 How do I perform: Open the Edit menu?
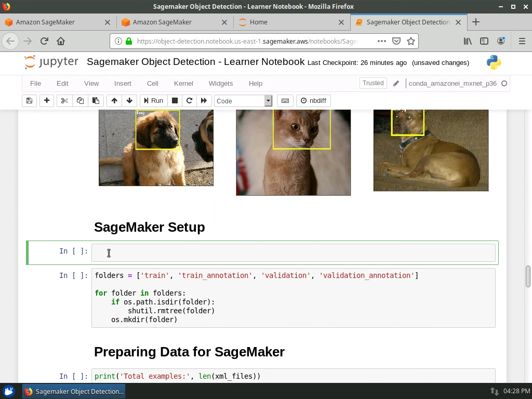click(62, 84)
